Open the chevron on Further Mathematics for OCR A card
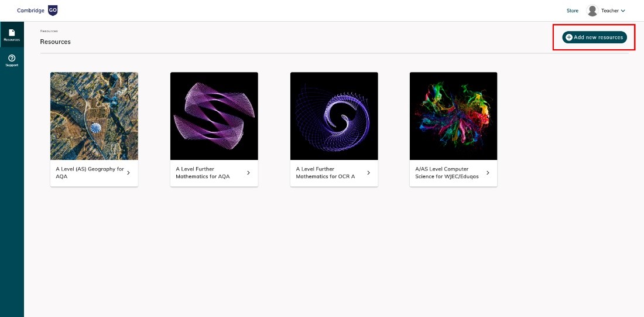This screenshot has height=317, width=644. click(368, 173)
